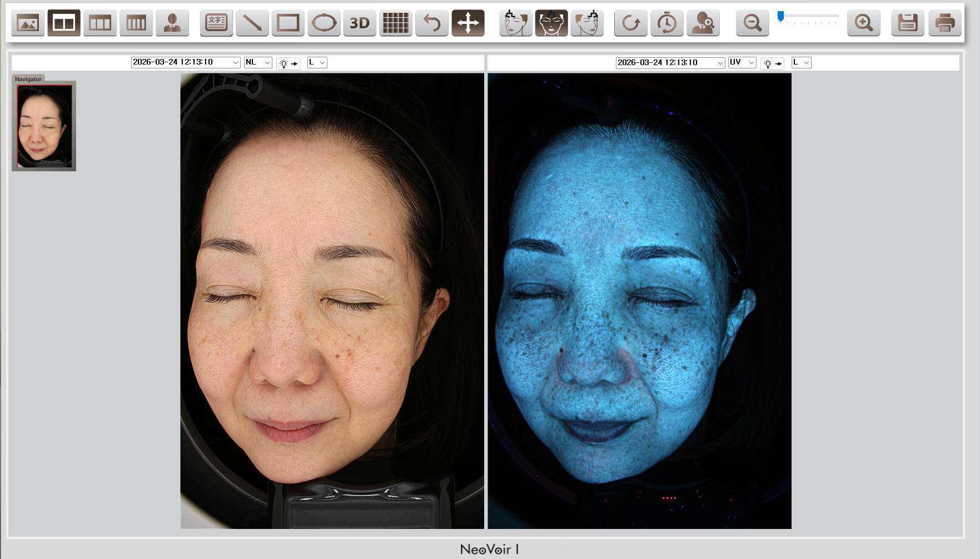The width and height of the screenshot is (980, 559).
Task: Select the left-facing side face view
Action: 587,23
